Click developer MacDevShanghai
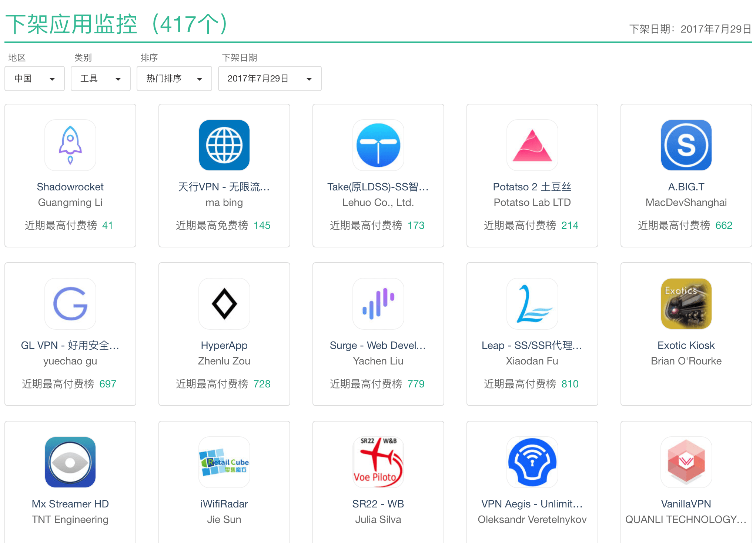Image resolution: width=756 pixels, height=543 pixels. 686,202
